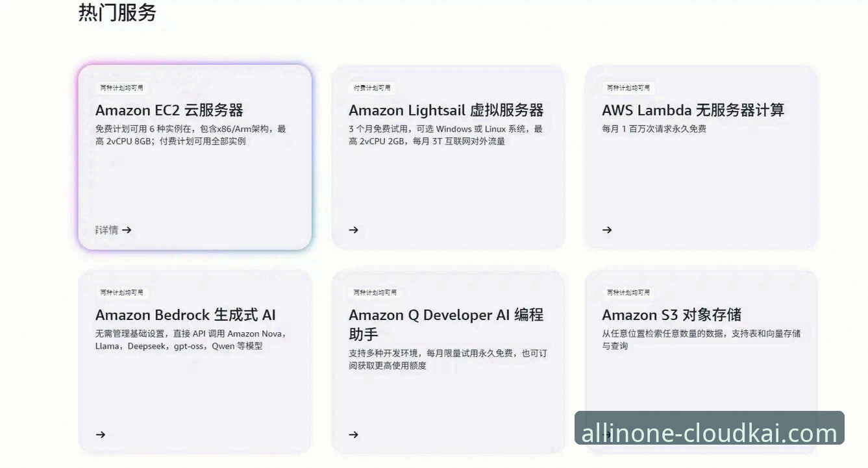The image size is (868, 468).
Task: Click Lightsail description about 3 个月免费试用
Action: (445, 135)
